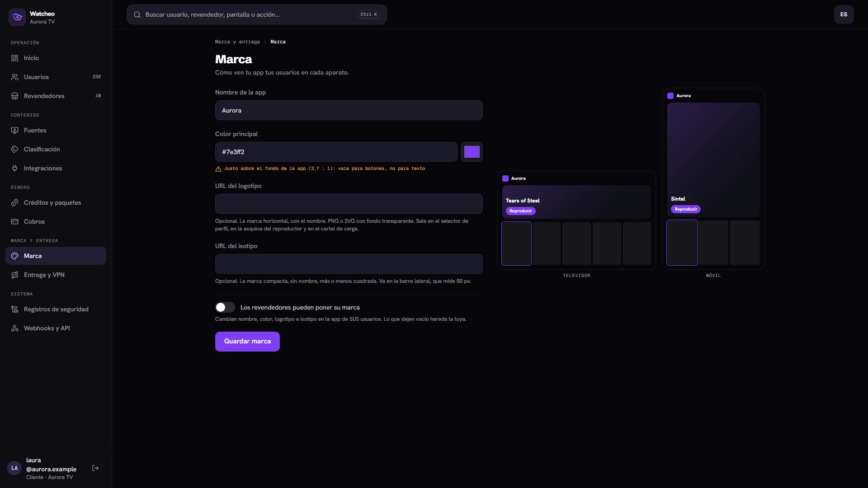
Task: Click the Color principal hex input field
Action: point(336,152)
